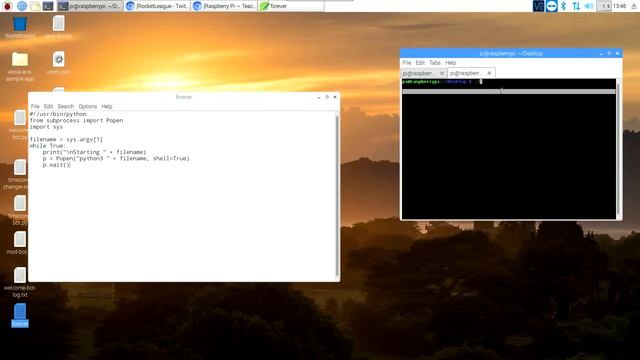
Task: Open the Raspberry Pi main menu
Action: (x=7, y=6)
